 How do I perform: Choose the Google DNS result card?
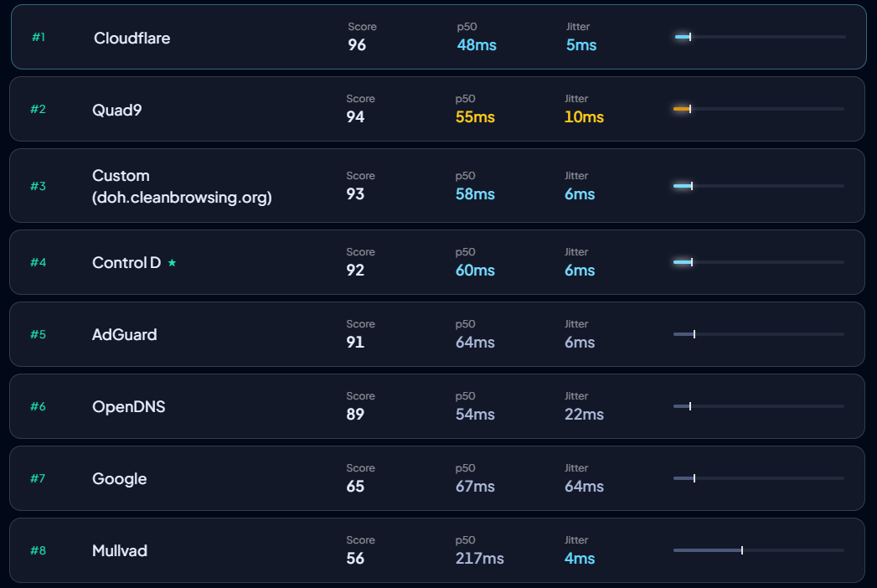coord(436,478)
